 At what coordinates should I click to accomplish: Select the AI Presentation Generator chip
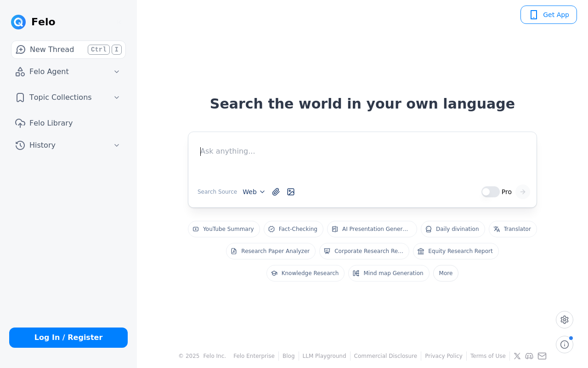[372, 229]
